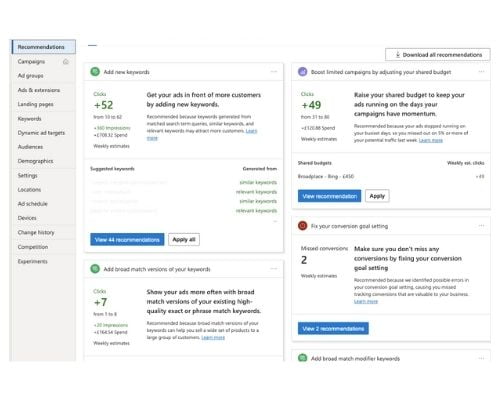This screenshot has height=400, width=500.
Task: Click Add new keywords card title
Action: coord(126,72)
